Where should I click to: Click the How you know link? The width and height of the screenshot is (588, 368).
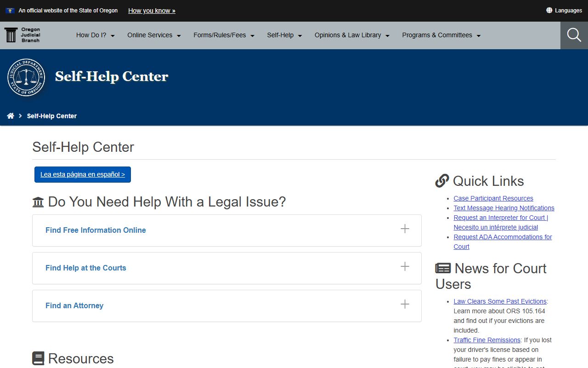pos(152,11)
